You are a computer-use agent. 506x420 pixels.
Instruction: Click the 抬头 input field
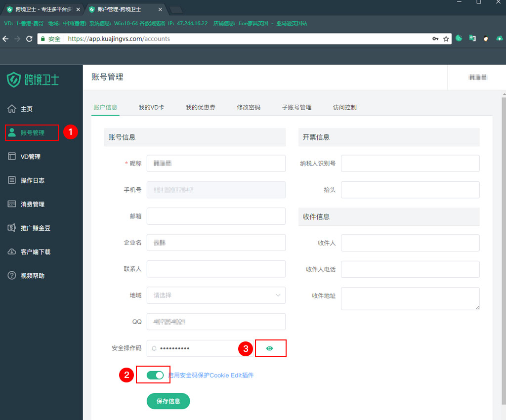410,190
